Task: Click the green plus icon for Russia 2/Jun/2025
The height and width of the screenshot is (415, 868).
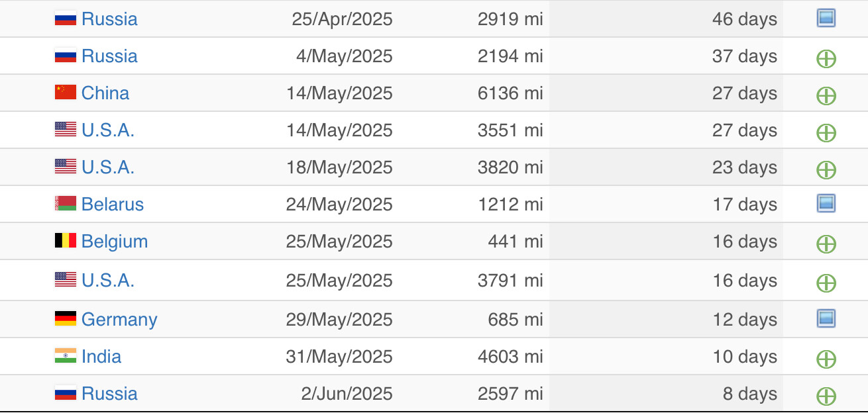Action: (826, 396)
